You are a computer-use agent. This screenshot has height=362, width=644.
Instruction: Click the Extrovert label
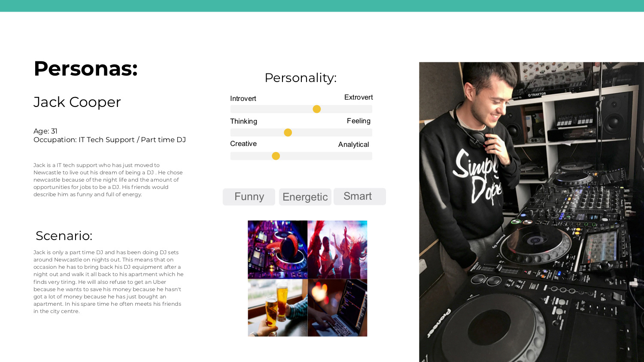tap(358, 97)
